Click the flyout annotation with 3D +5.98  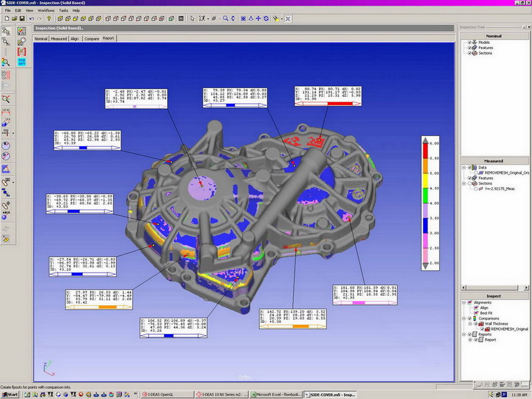[x=327, y=96]
